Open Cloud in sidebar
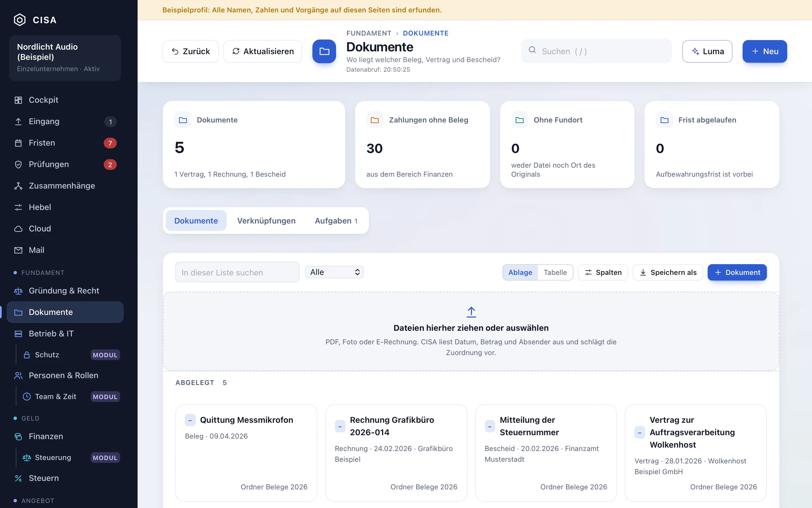 pyautogui.click(x=65, y=229)
